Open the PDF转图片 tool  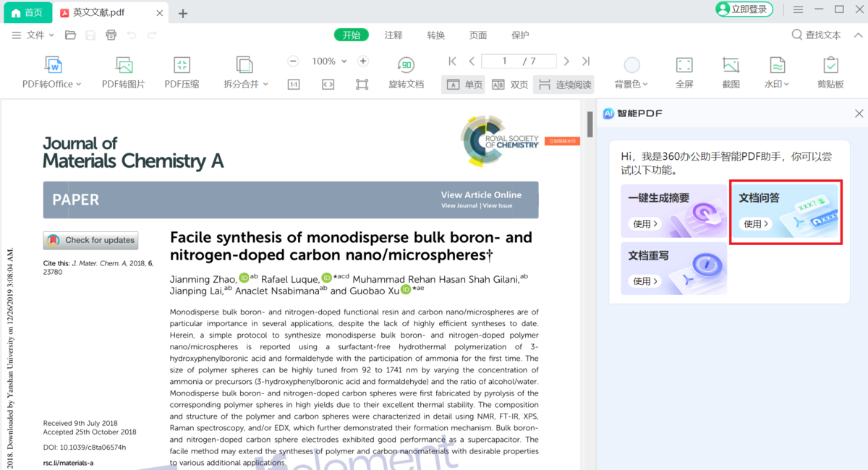tap(124, 66)
